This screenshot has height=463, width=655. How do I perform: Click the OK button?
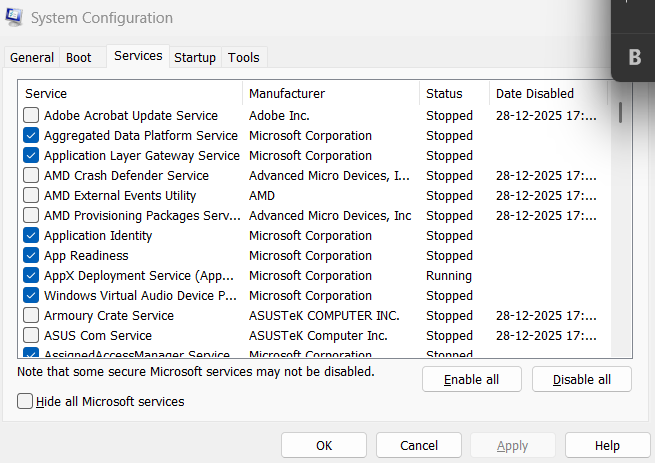(324, 445)
